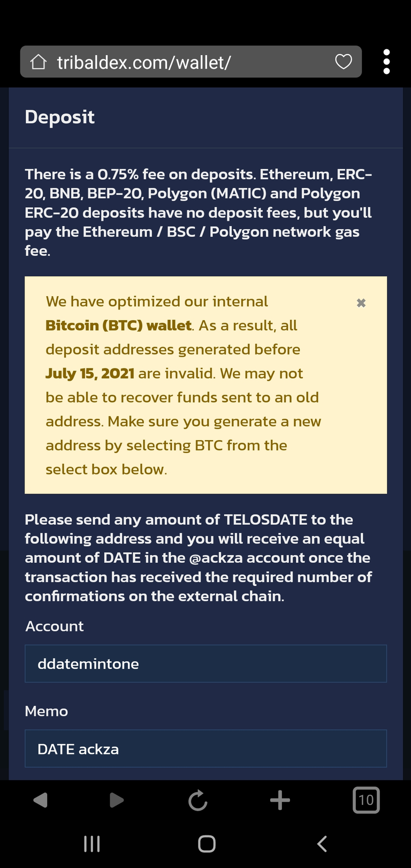Tap the Android home button
The height and width of the screenshot is (868, 411).
pos(207,844)
